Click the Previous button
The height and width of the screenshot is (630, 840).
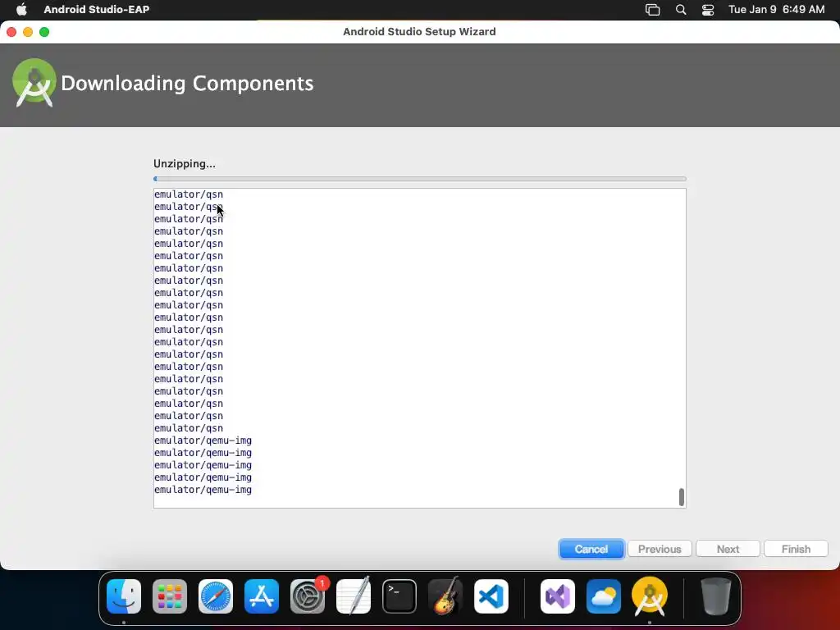(x=660, y=549)
